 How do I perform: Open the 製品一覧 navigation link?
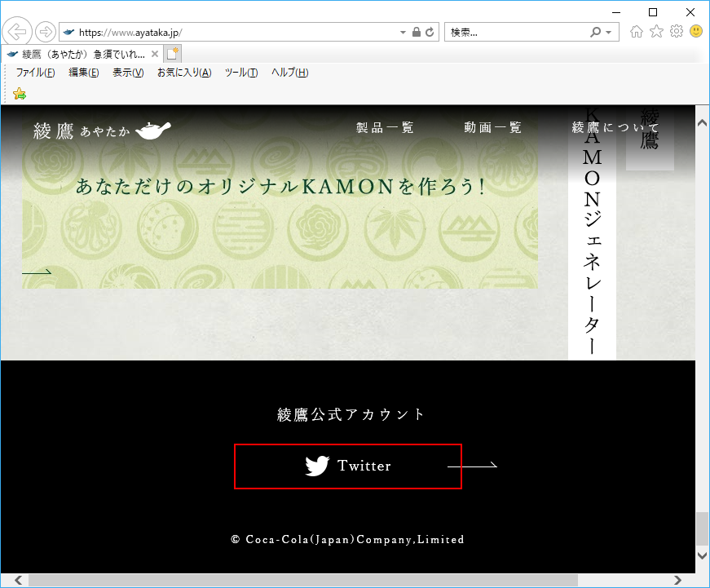[x=385, y=127]
